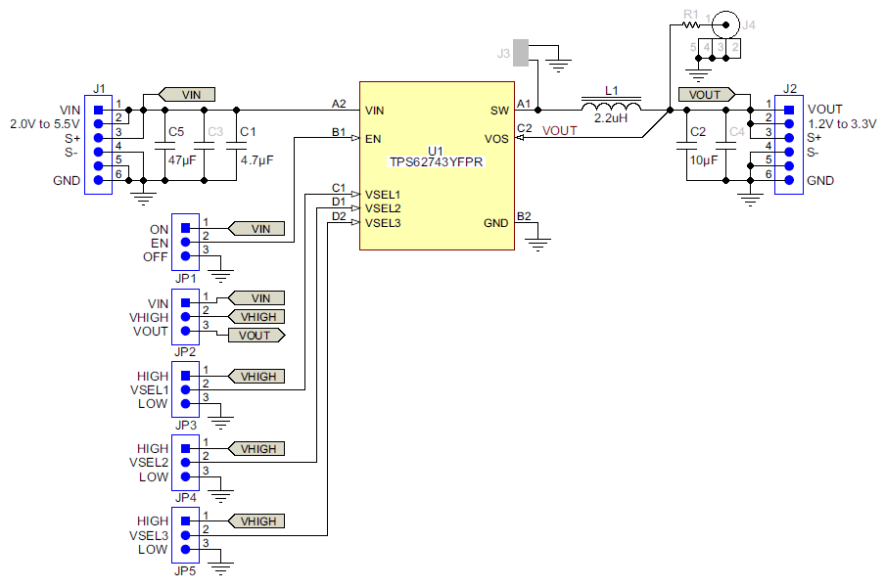Click the ground symbol at pin B2

click(536, 242)
